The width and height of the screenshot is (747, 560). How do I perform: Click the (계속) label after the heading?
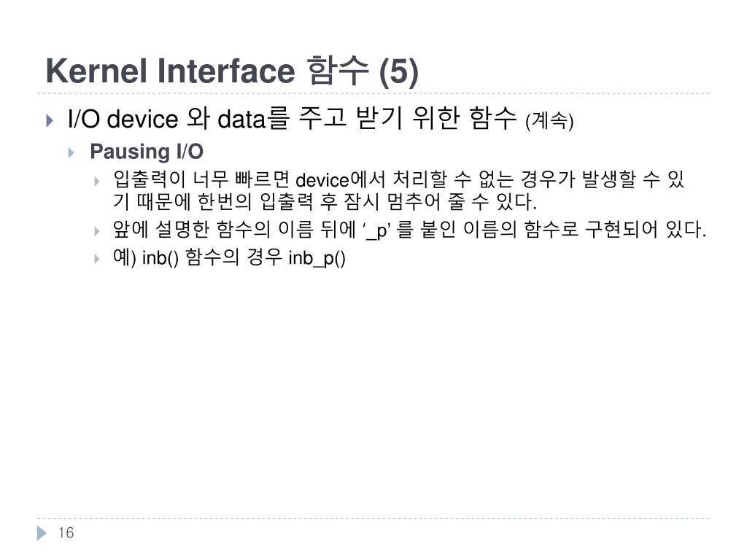(x=549, y=120)
